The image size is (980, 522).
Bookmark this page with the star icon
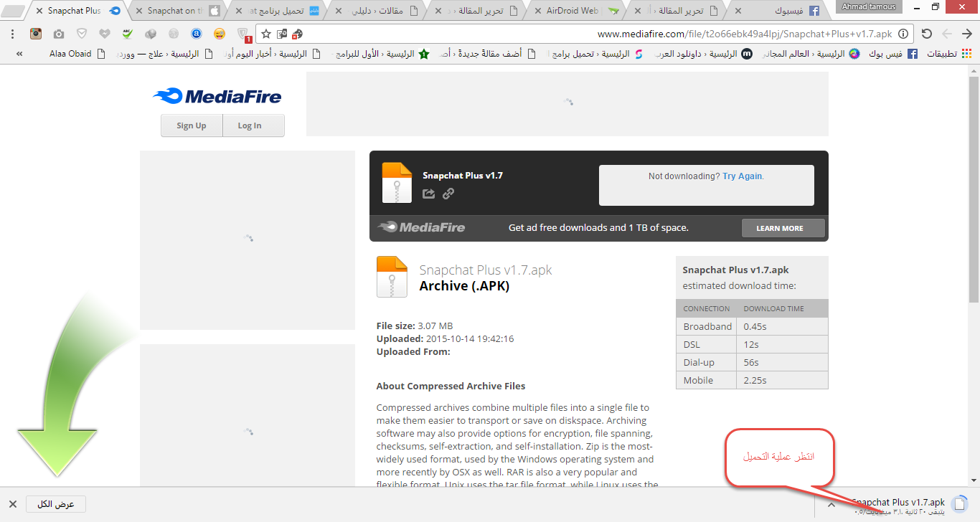pos(266,34)
